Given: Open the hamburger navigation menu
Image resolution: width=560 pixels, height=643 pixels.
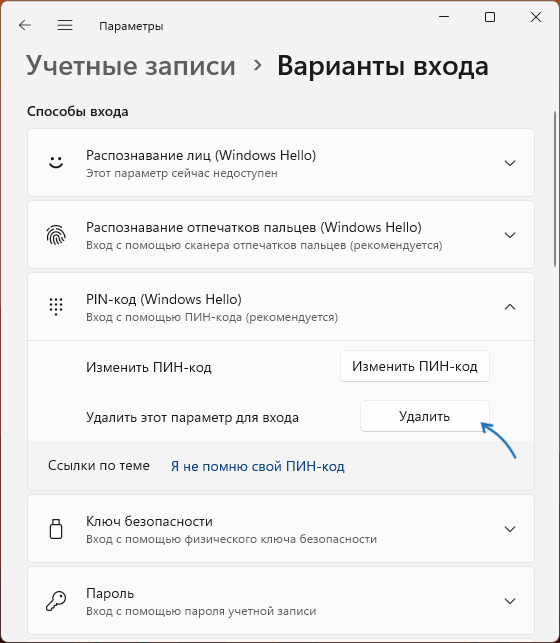Looking at the screenshot, I should 65,25.
